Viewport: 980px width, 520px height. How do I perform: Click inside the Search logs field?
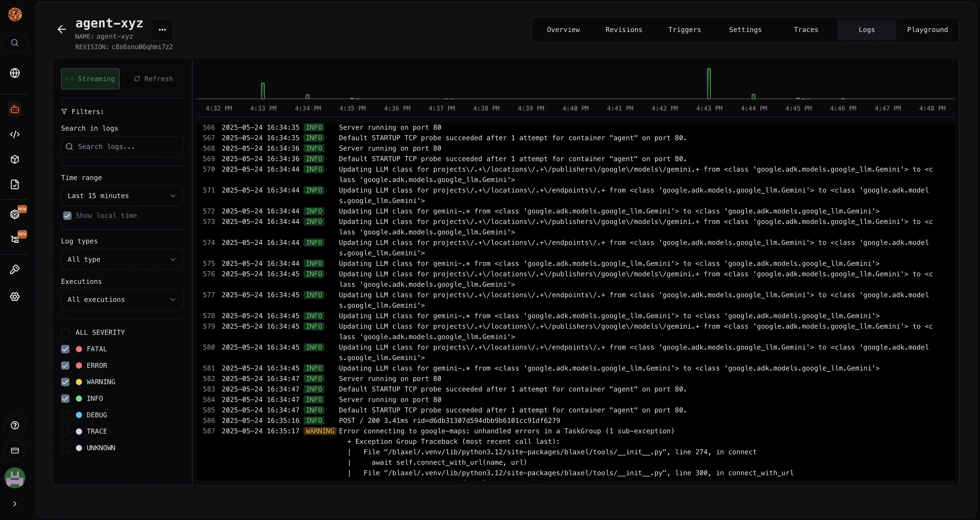click(122, 147)
